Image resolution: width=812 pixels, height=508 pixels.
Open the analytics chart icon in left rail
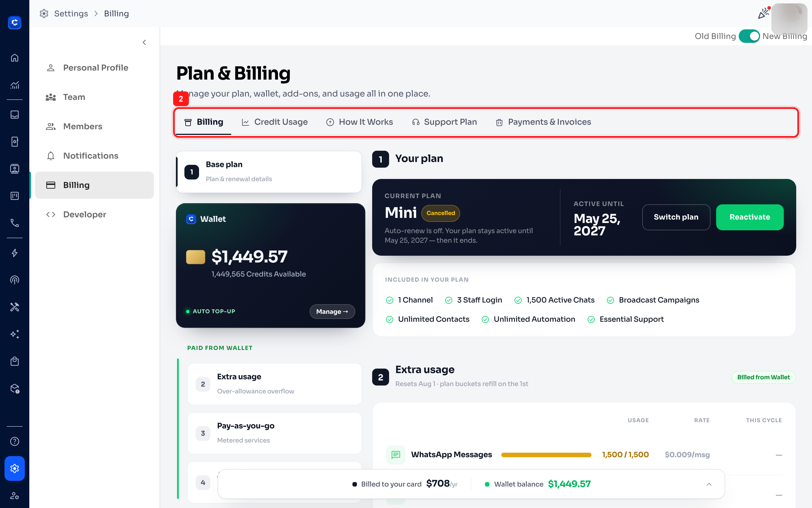tap(14, 85)
